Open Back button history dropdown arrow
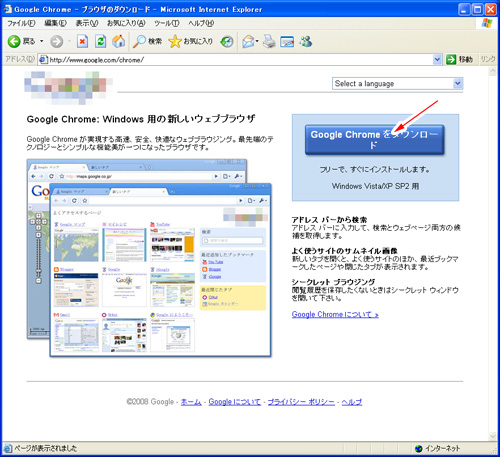The image size is (500, 457). [42, 41]
